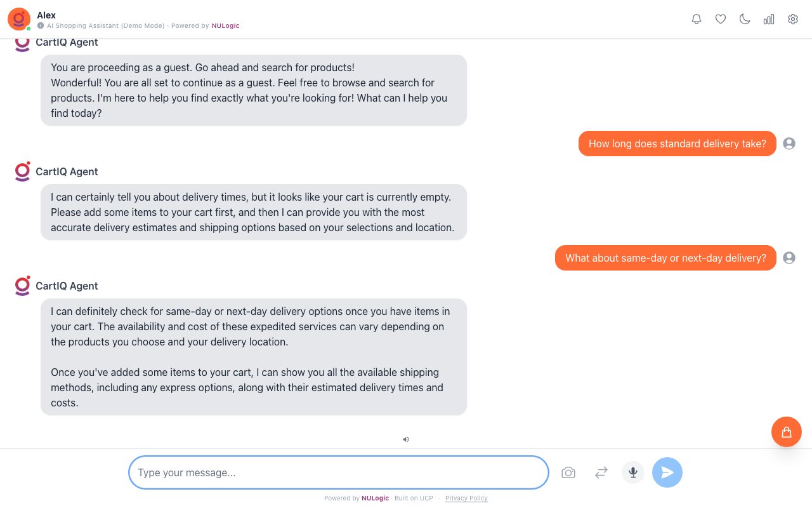Focus the "Type your message..." input field
Image resolution: width=812 pixels, height=508 pixels.
tap(339, 472)
